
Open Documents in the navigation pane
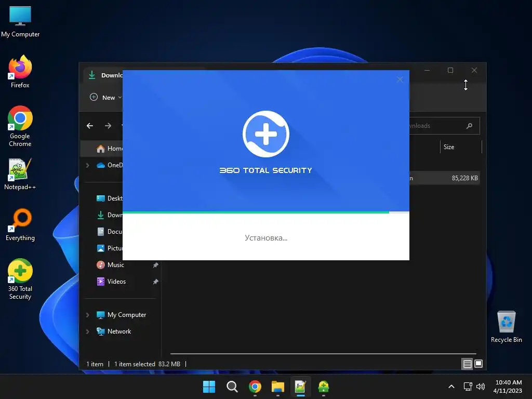click(109, 232)
